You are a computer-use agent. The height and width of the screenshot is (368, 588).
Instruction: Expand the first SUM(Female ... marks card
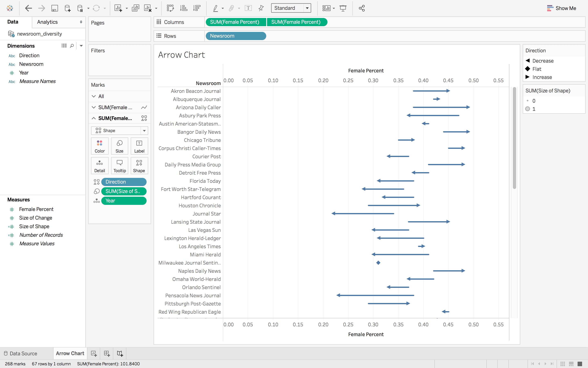[x=94, y=107]
